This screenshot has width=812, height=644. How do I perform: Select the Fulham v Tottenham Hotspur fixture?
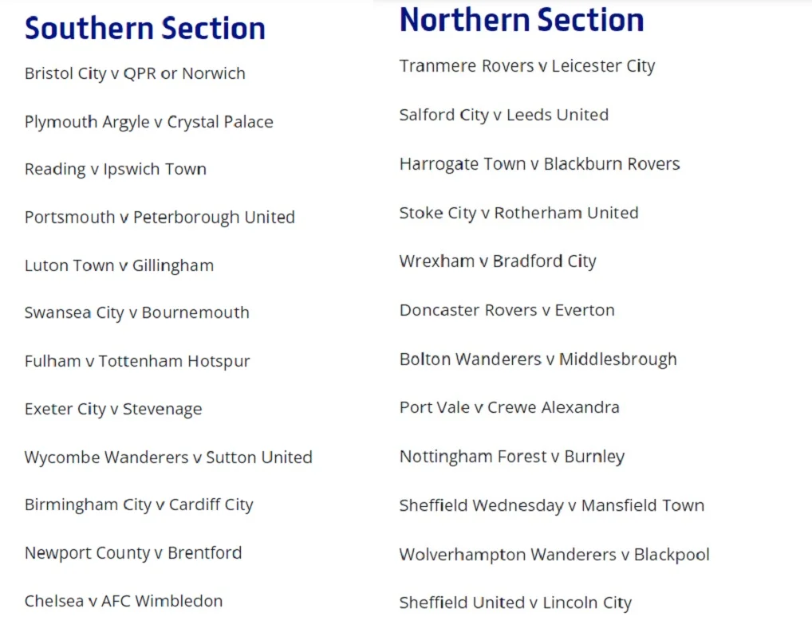(x=137, y=361)
